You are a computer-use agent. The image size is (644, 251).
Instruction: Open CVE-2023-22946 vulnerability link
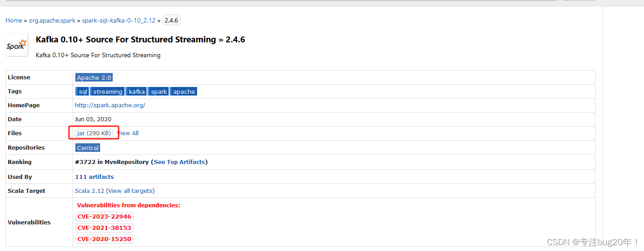(104, 217)
